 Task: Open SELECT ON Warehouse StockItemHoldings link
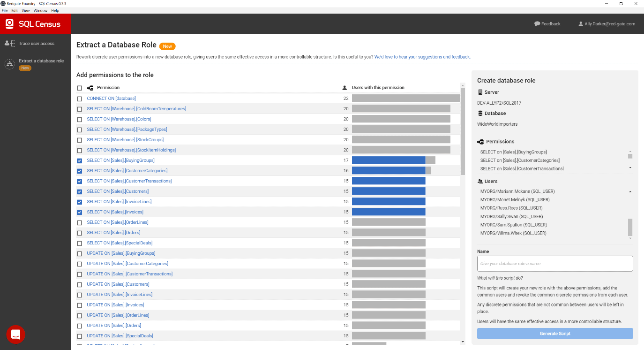(x=131, y=150)
